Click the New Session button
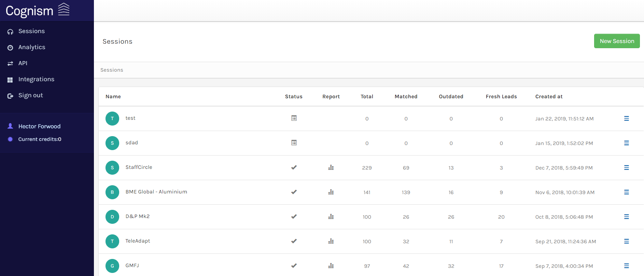 tap(617, 41)
